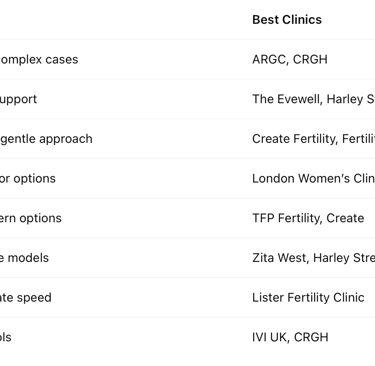Screen dimensions: 375x366
Task: Click the row label ending in 'or options'
Action: click(x=28, y=178)
